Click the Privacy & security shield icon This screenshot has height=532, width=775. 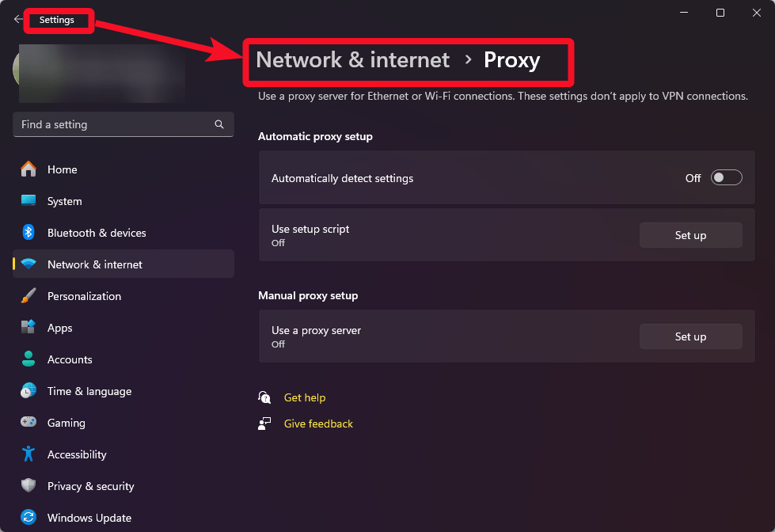[28, 486]
